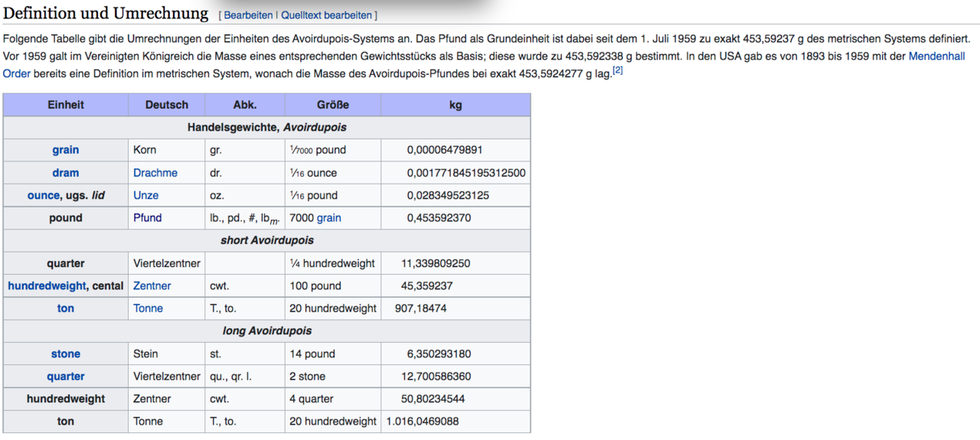980x440 pixels.
Task: Click the 'Definition und Umrechnung' section heading
Action: tap(106, 14)
